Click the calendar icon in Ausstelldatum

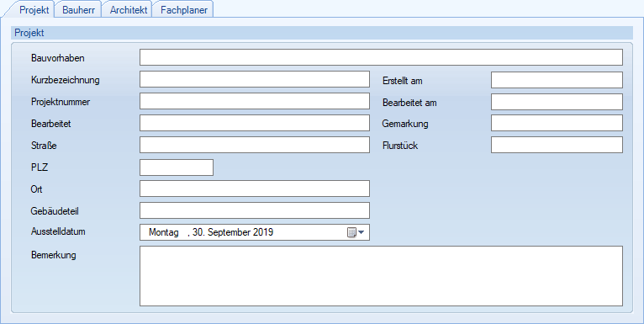(x=352, y=233)
